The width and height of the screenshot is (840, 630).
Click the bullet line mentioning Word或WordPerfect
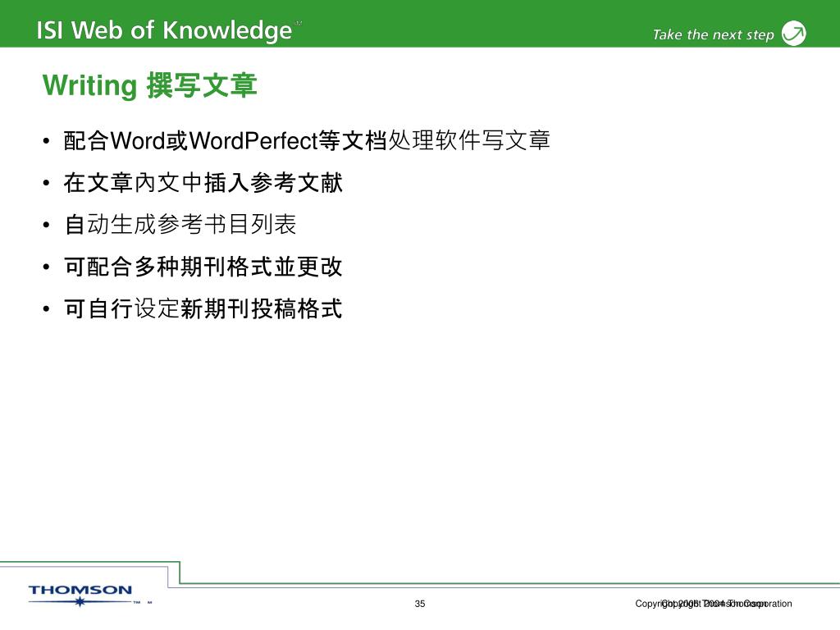[307, 141]
